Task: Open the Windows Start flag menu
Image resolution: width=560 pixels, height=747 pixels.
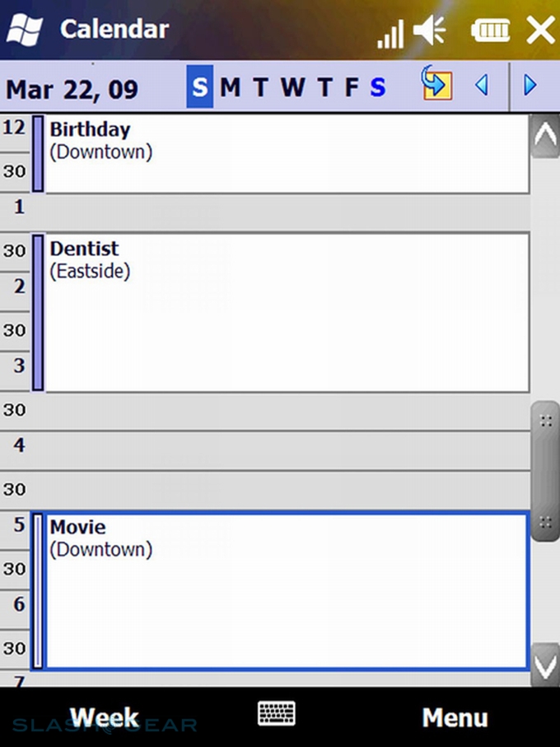Action: pyautogui.click(x=26, y=30)
